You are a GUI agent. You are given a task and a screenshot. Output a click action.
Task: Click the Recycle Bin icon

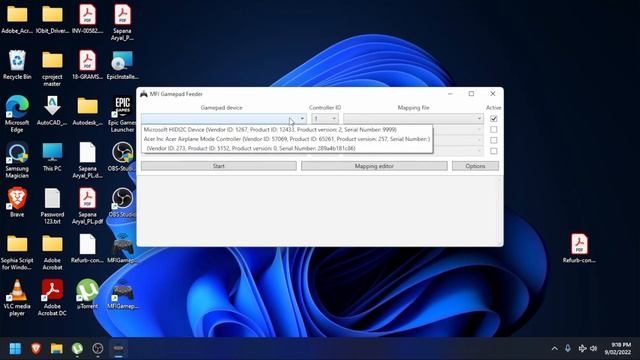click(17, 65)
